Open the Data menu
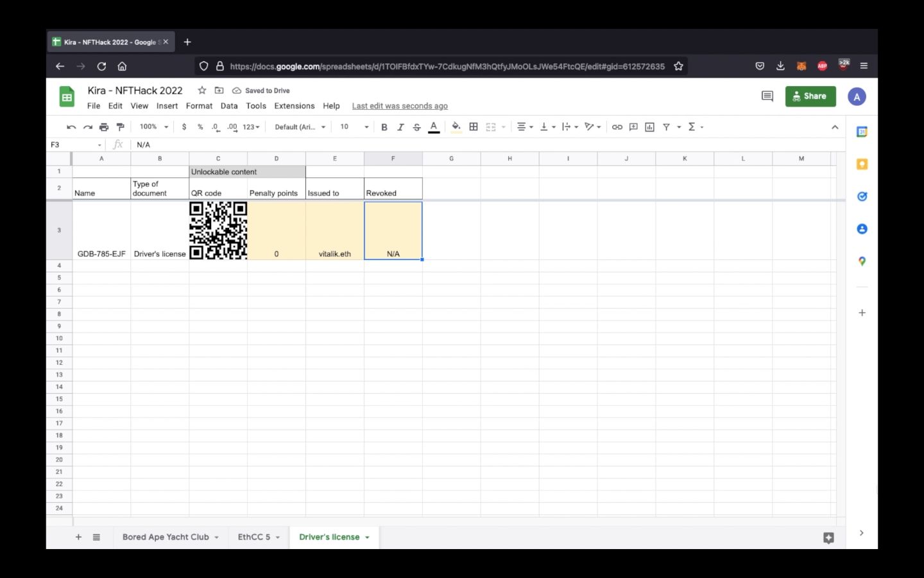This screenshot has height=578, width=924. (x=229, y=106)
